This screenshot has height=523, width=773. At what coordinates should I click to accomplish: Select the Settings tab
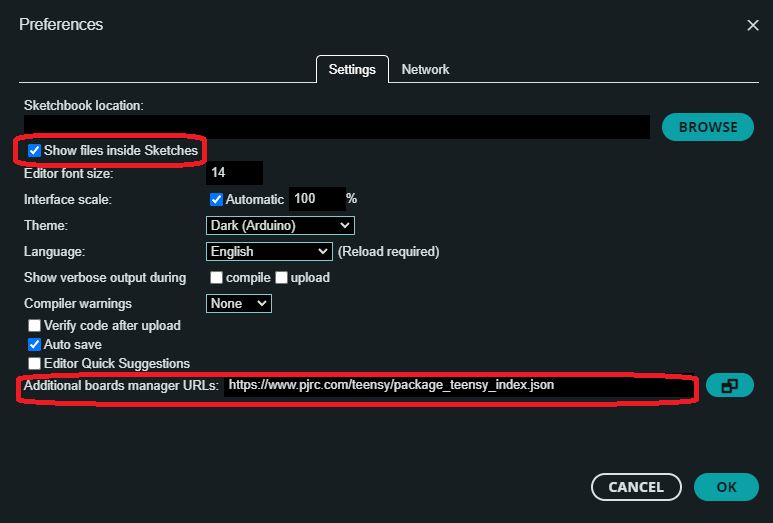pyautogui.click(x=352, y=70)
